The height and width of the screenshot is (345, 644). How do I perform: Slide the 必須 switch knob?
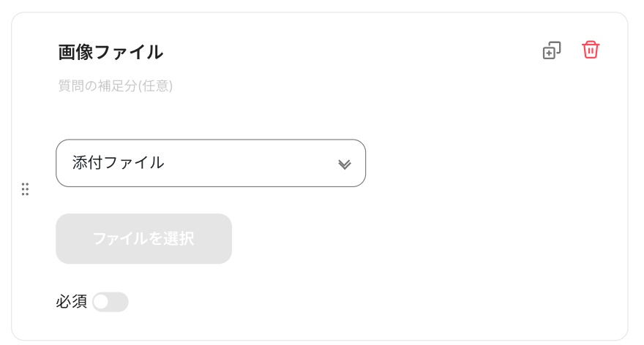point(102,302)
